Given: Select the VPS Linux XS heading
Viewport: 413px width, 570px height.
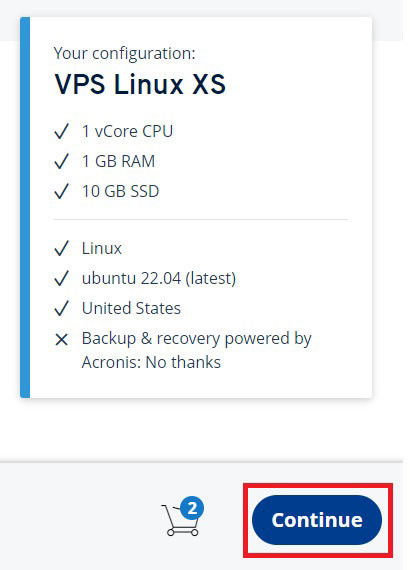Looking at the screenshot, I should click(140, 84).
